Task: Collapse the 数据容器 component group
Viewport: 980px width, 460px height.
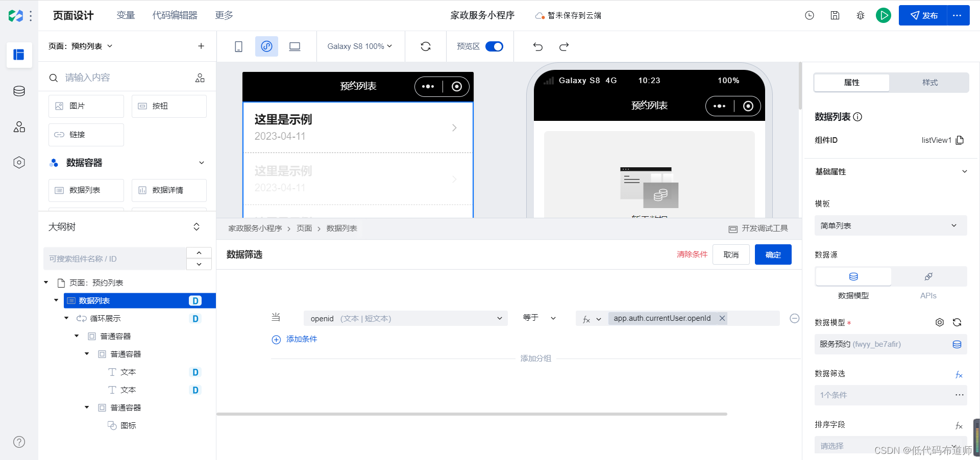Action: (202, 163)
